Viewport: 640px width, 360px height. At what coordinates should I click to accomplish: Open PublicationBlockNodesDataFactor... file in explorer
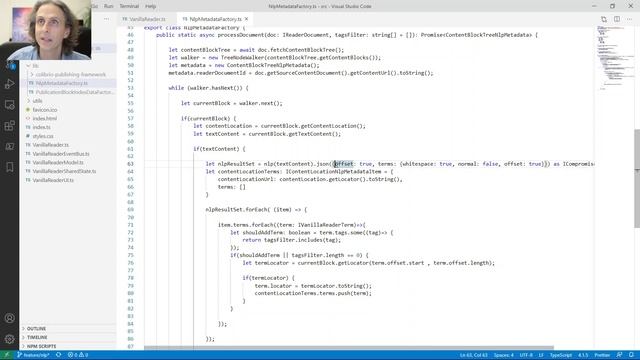pos(75,92)
